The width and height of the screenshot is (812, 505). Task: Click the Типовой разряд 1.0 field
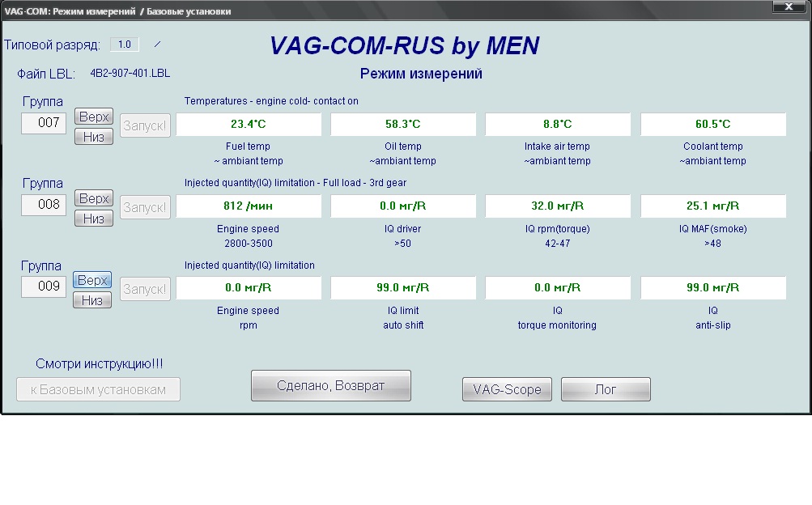124,45
